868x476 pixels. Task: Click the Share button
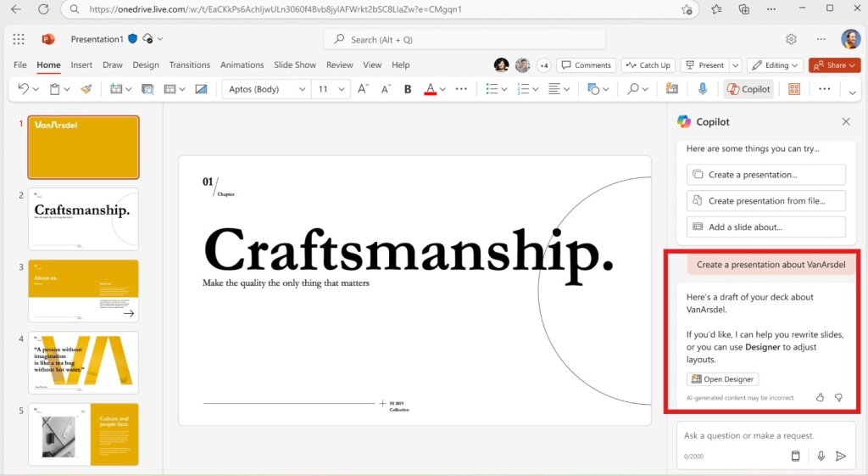pyautogui.click(x=834, y=64)
